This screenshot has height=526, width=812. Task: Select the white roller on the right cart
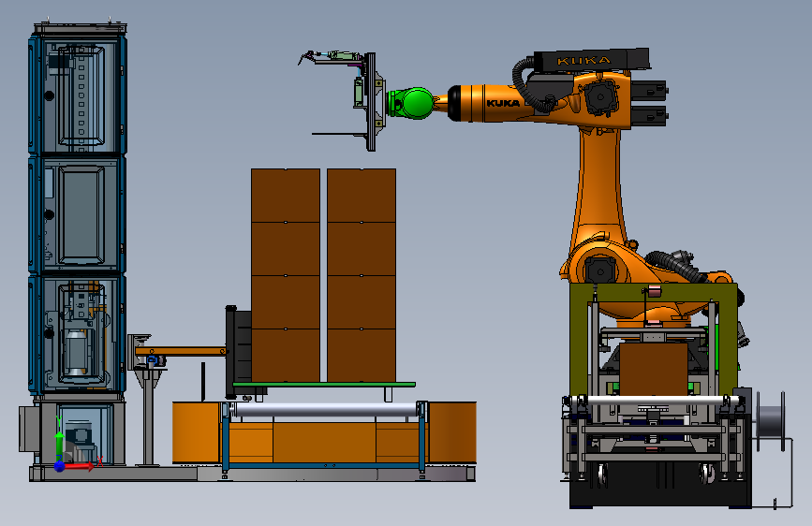[654, 401]
